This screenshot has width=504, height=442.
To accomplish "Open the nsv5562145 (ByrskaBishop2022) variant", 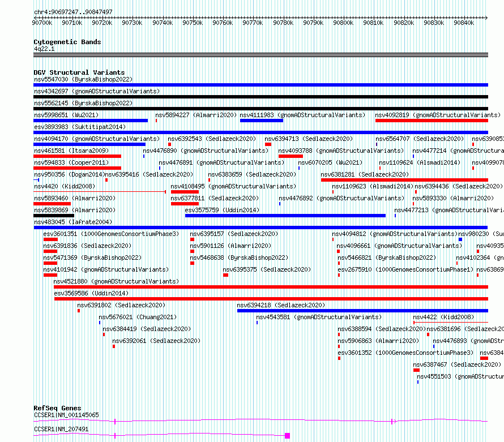I will point(83,103).
